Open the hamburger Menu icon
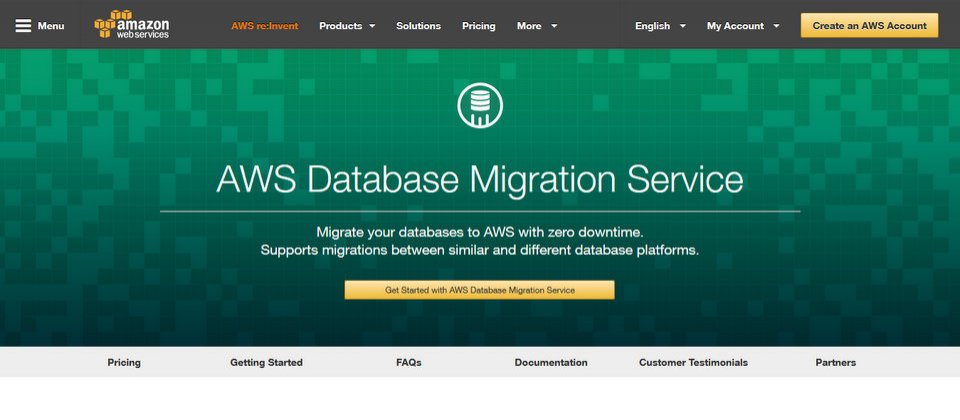Image resolution: width=960 pixels, height=420 pixels. (23, 26)
